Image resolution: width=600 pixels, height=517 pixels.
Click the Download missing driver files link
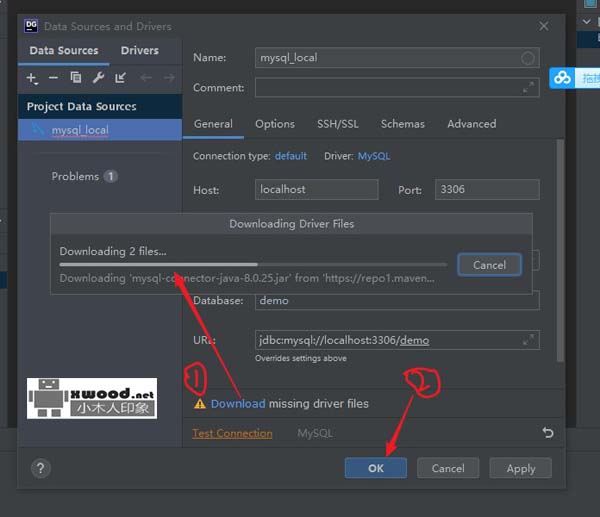click(x=238, y=404)
